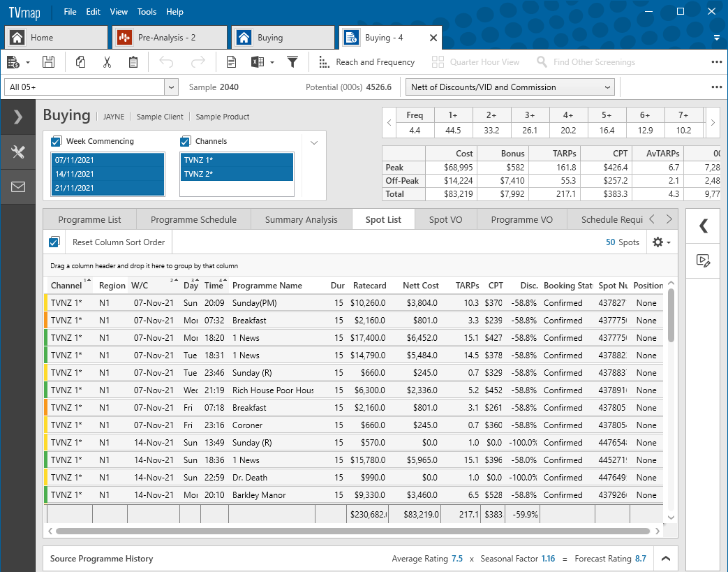Open the new schedule document icon
728x572 pixels.
pyautogui.click(x=13, y=61)
